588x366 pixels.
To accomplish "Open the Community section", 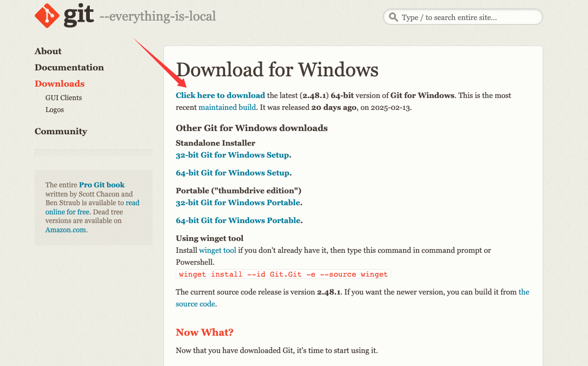I will (61, 132).
